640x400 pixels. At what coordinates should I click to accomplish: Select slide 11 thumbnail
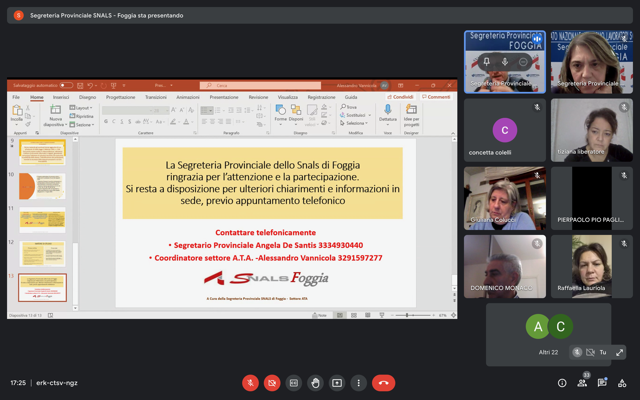click(42, 220)
